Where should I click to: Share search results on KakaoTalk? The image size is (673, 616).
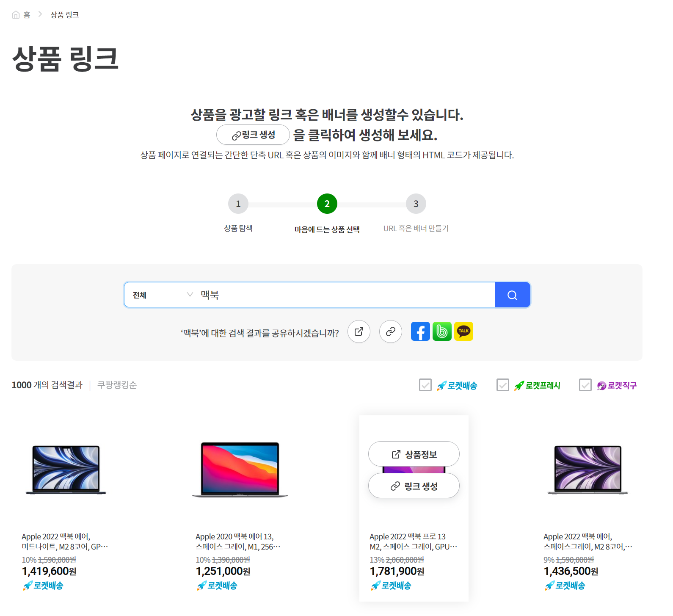click(463, 331)
